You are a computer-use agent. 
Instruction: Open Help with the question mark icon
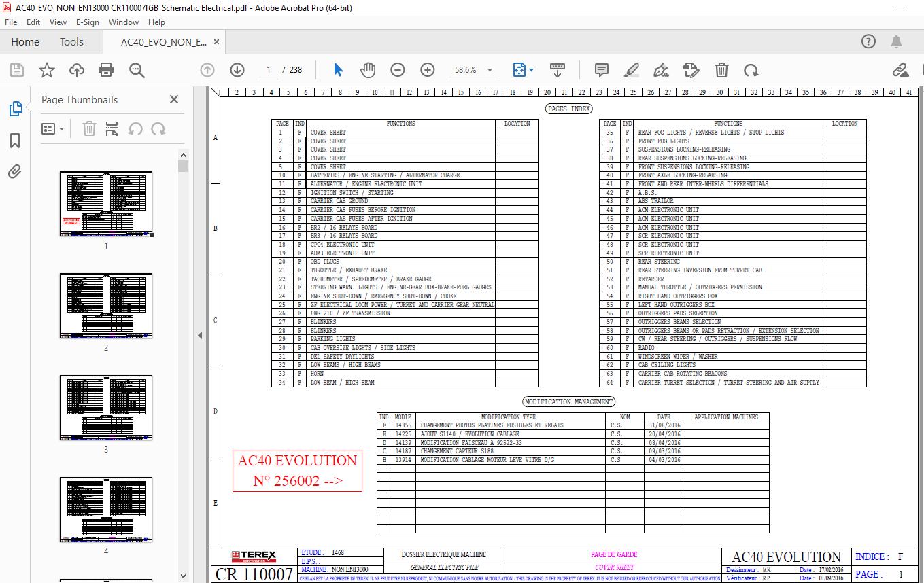pos(868,41)
